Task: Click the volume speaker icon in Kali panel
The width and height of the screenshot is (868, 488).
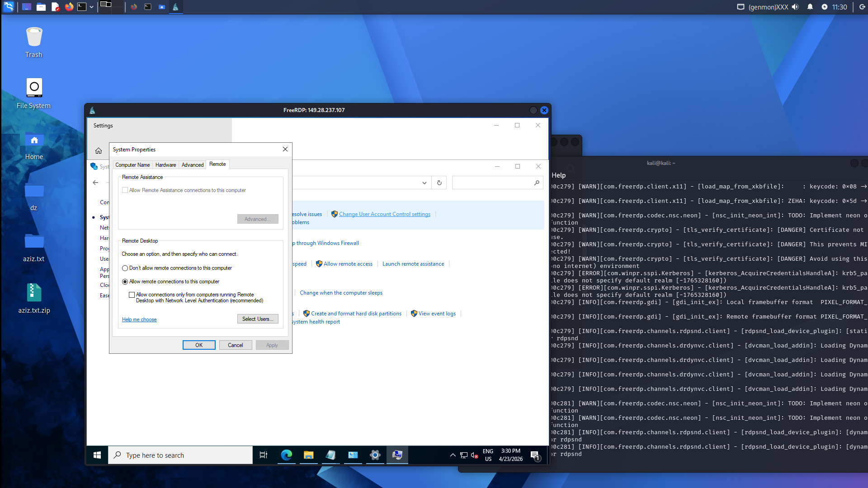Action: pyautogui.click(x=795, y=7)
